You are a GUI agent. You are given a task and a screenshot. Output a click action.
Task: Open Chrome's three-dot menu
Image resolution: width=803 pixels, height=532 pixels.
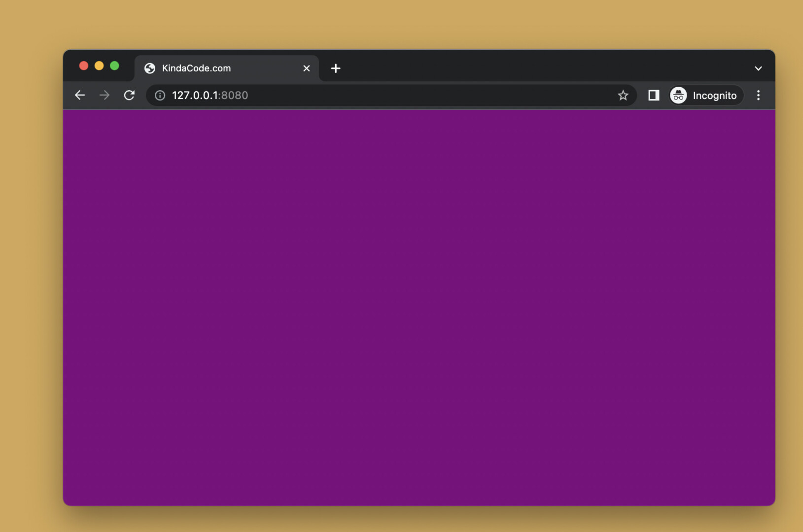pyautogui.click(x=758, y=95)
